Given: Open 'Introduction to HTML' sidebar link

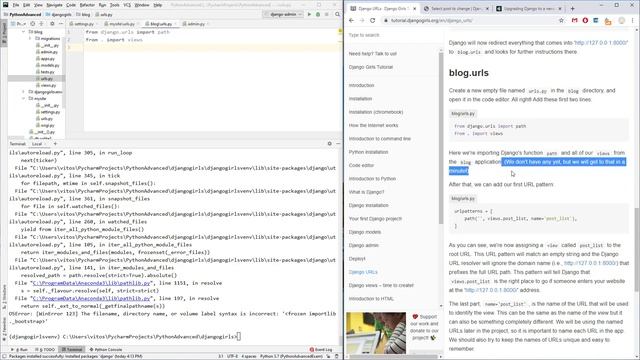Looking at the screenshot, I should (371, 299).
